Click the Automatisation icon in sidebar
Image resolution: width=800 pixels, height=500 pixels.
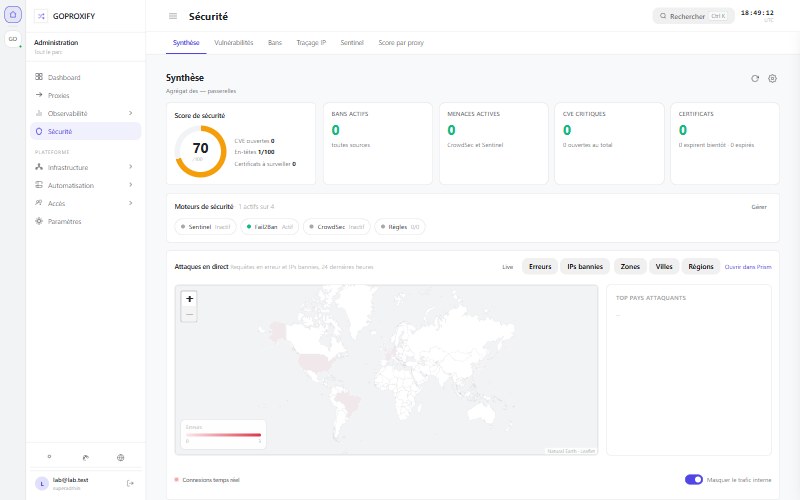[x=39, y=185]
